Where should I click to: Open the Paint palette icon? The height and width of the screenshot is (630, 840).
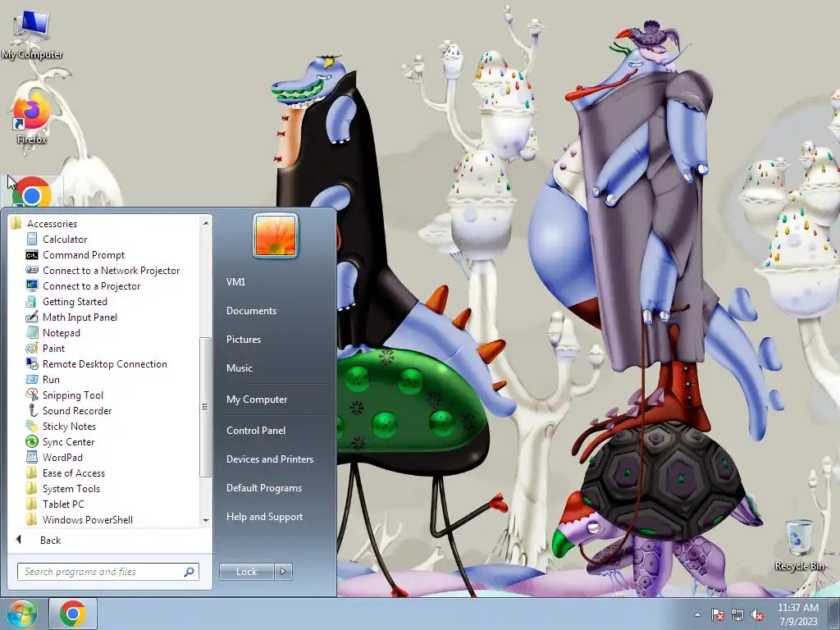coord(32,348)
